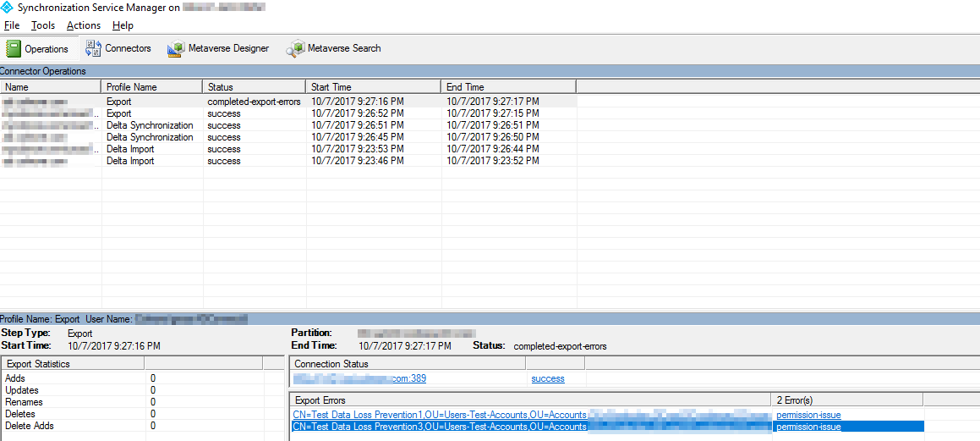Viewport: 980px width, 441px height.
Task: Select the Delta Import row started 9:23:46 PM
Action: click(130, 161)
